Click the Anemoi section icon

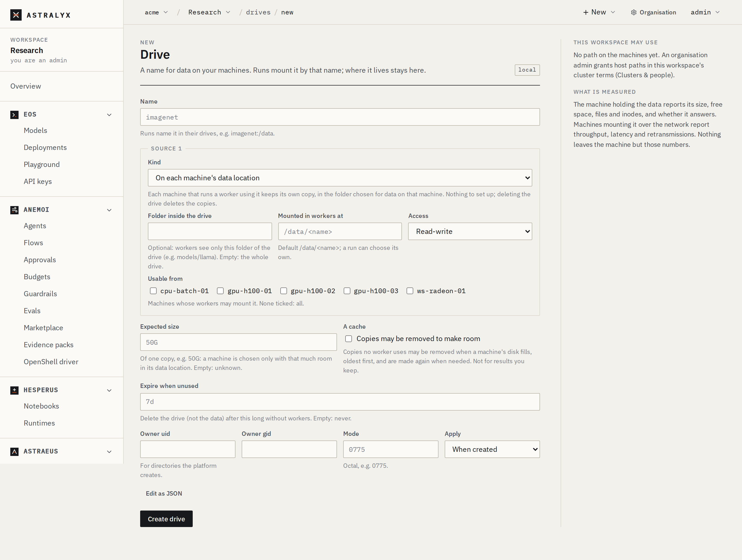tap(14, 210)
